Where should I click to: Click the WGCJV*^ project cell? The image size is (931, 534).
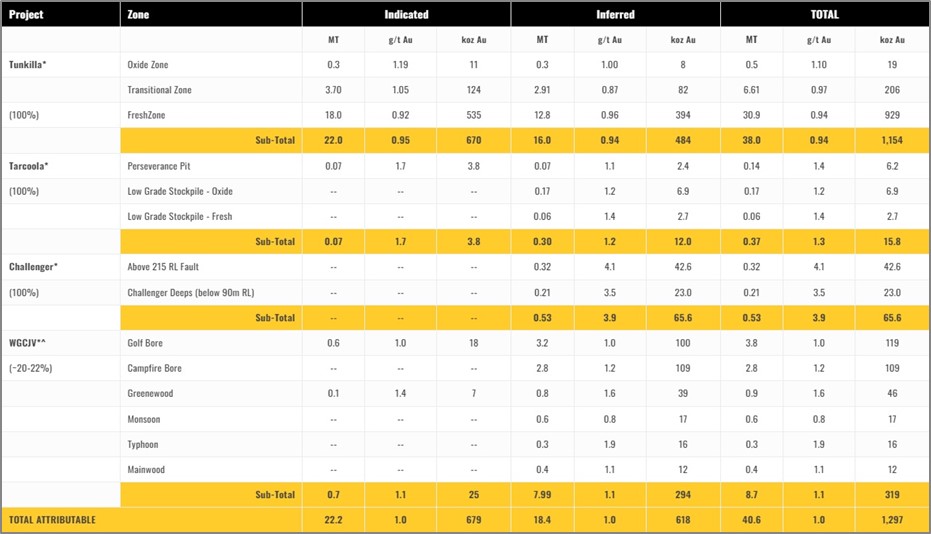coord(29,343)
